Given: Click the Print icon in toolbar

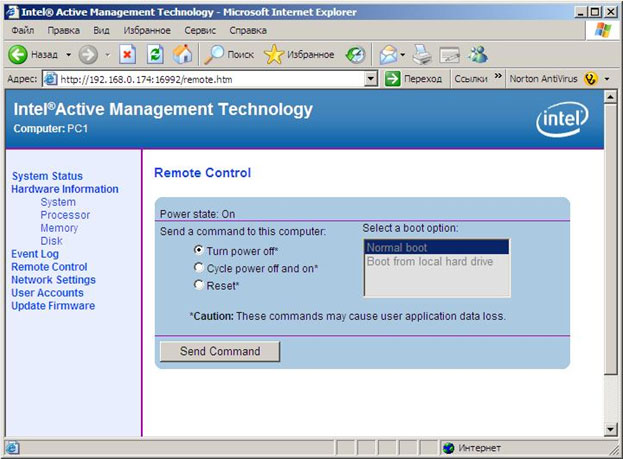Looking at the screenshot, I should pos(422,54).
